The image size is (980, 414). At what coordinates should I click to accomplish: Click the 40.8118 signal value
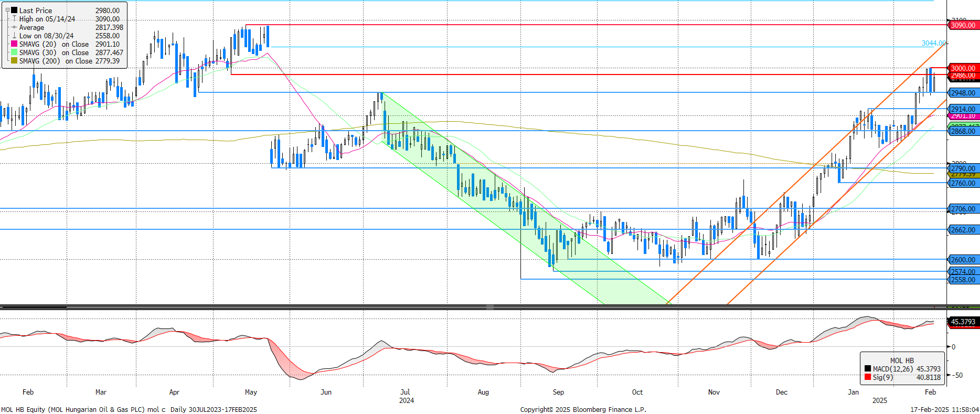(x=929, y=377)
